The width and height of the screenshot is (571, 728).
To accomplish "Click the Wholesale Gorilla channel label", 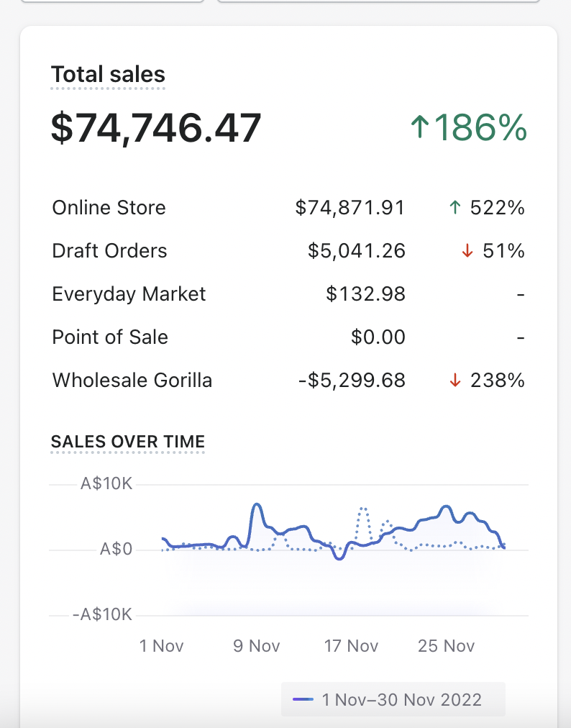I will (x=132, y=381).
